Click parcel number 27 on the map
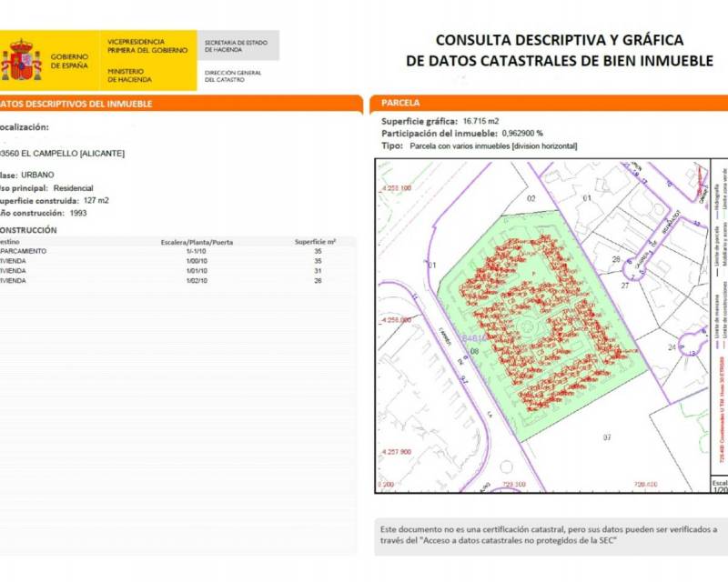728x582 pixels. coord(625,286)
